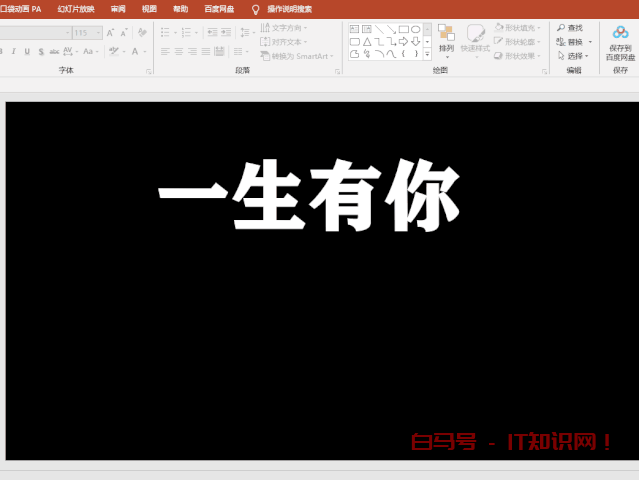The height and width of the screenshot is (480, 639).
Task: Clear all text formatting
Action: click(141, 32)
